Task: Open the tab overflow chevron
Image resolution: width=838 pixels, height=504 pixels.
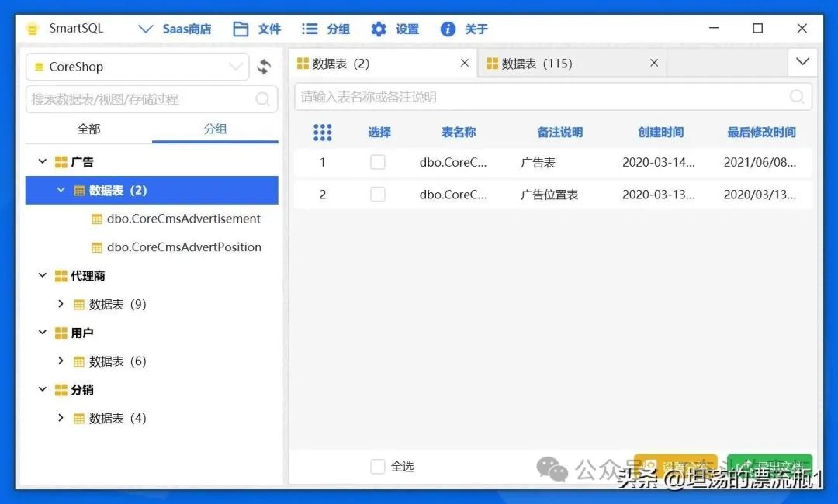Action: point(802,62)
